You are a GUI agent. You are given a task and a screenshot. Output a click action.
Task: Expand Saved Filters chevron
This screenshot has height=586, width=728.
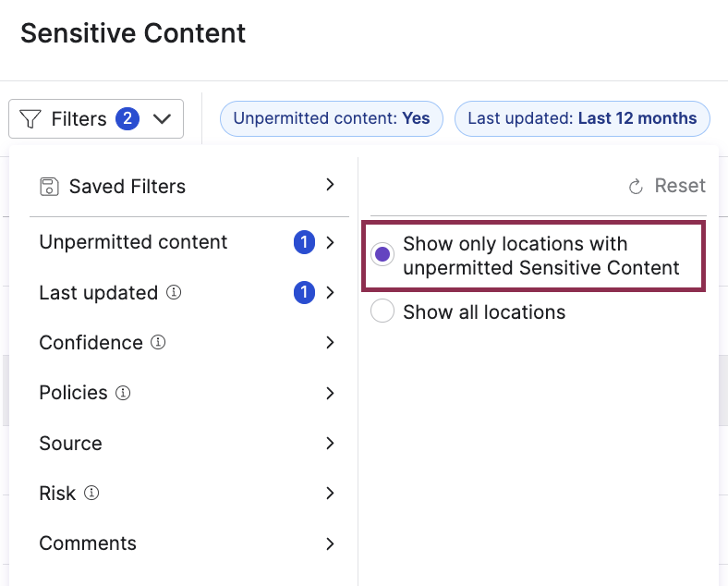[330, 184]
